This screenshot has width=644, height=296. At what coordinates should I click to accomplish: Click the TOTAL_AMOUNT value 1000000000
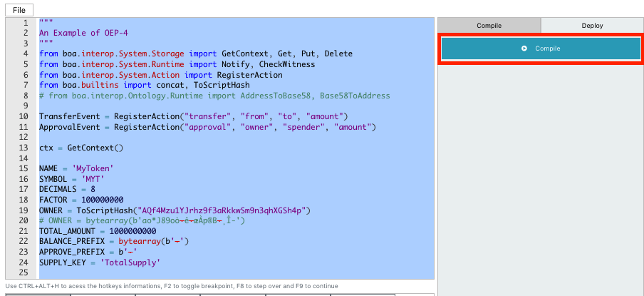click(128, 231)
